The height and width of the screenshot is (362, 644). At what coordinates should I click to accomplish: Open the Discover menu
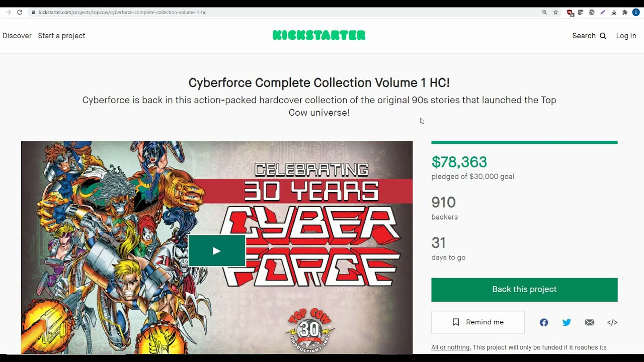pos(17,36)
